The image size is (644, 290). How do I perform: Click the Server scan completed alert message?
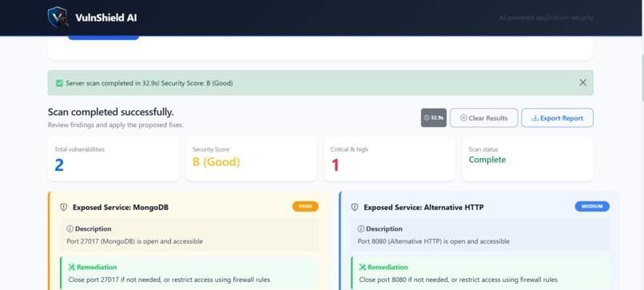click(149, 83)
